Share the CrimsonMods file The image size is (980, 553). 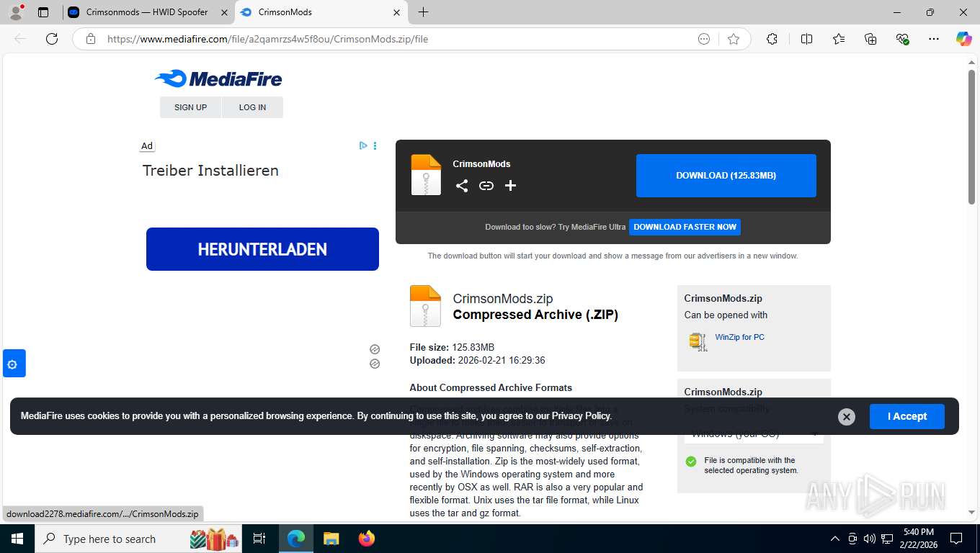pyautogui.click(x=462, y=186)
